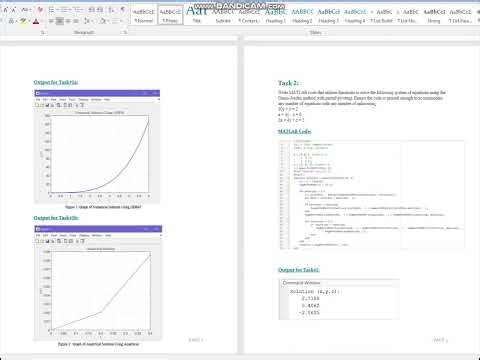Apply text highlight color
Viewport: 480px width, 360px height.
click(24, 21)
